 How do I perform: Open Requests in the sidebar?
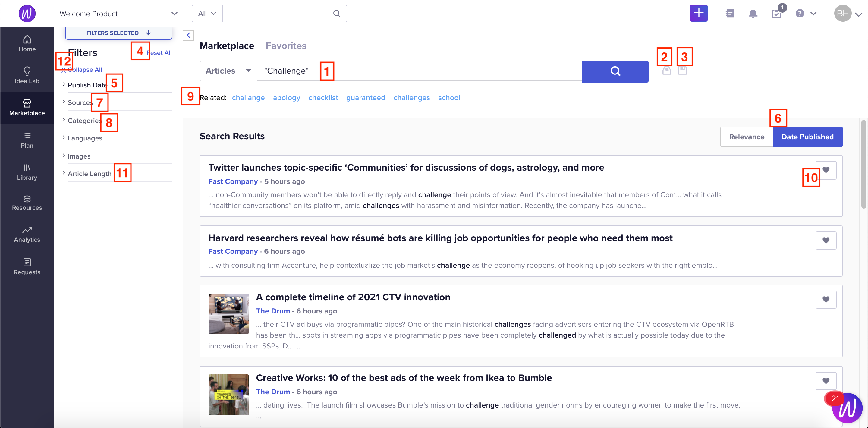click(x=27, y=266)
